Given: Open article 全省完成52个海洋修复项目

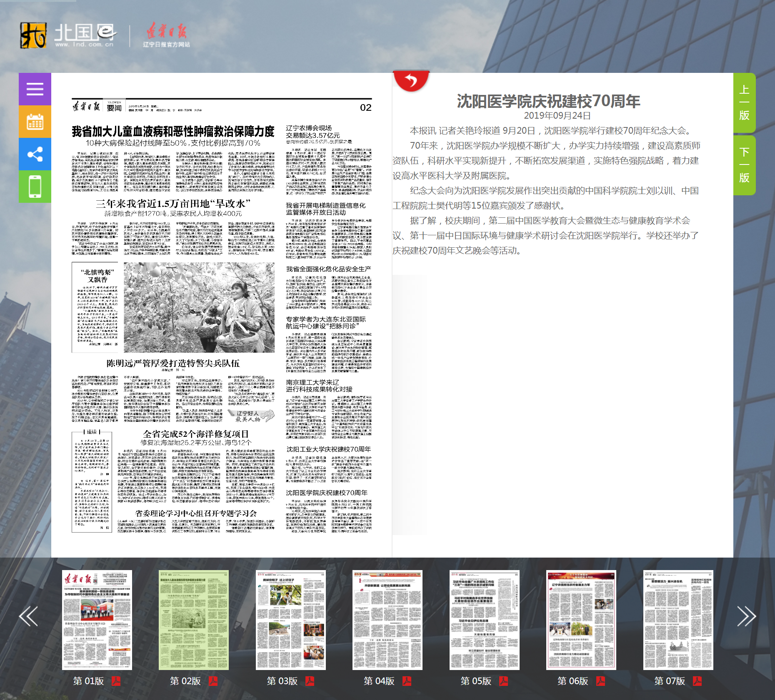Looking at the screenshot, I should click(x=196, y=434).
